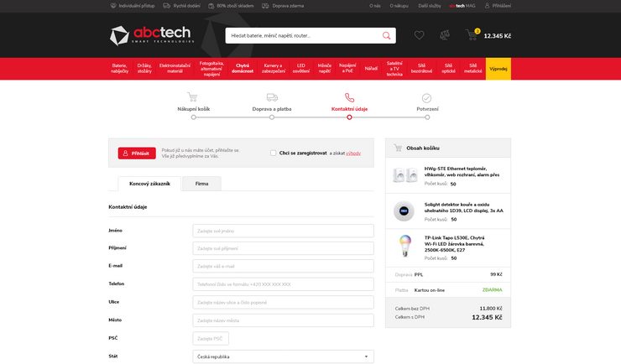Click the abctech logo
Image resolution: width=621 pixels, height=364 pixels.
[151, 35]
